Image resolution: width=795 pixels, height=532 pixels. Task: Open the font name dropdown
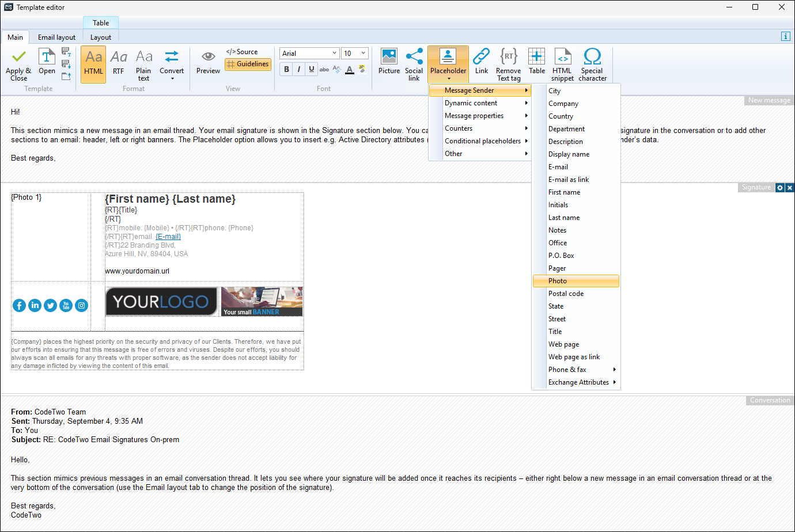pyautogui.click(x=334, y=54)
